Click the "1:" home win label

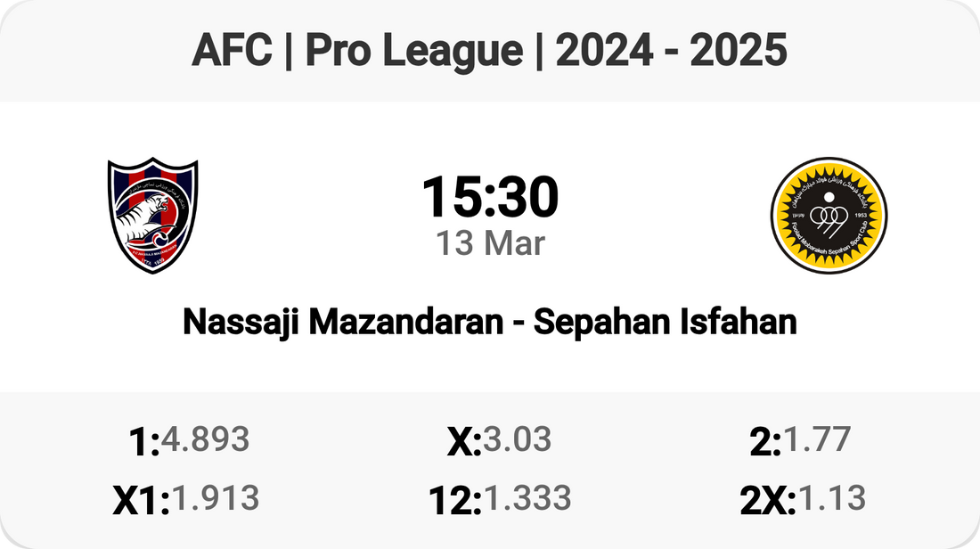(x=144, y=442)
